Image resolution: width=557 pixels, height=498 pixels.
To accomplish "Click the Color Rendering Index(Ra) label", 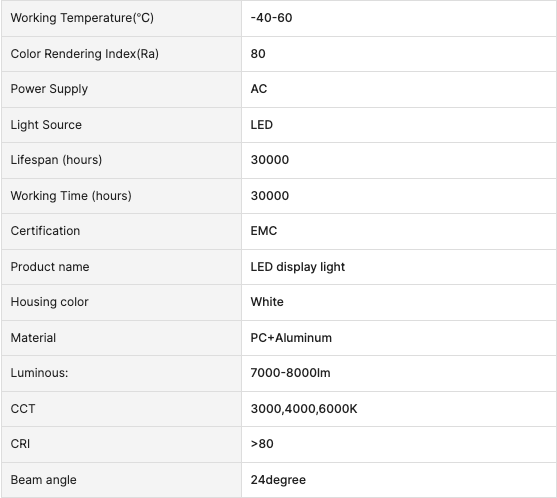I will (85, 54).
